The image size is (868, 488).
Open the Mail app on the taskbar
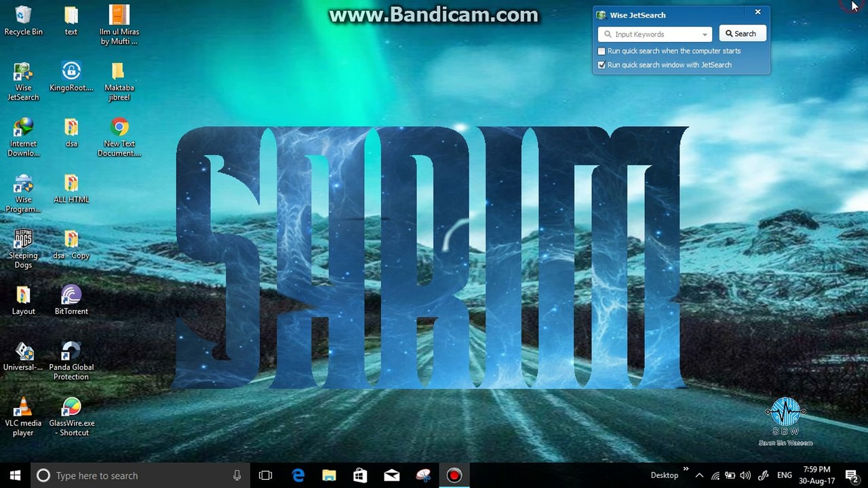click(x=391, y=475)
